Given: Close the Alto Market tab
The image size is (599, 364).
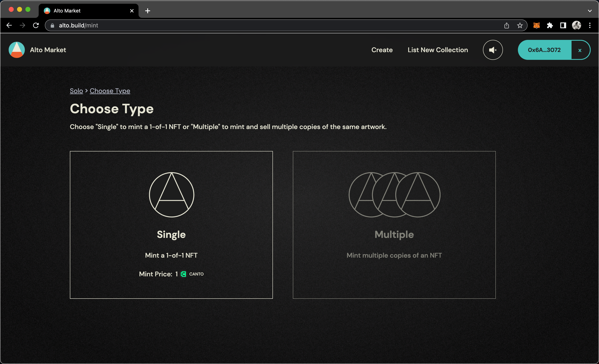Looking at the screenshot, I should (x=132, y=11).
